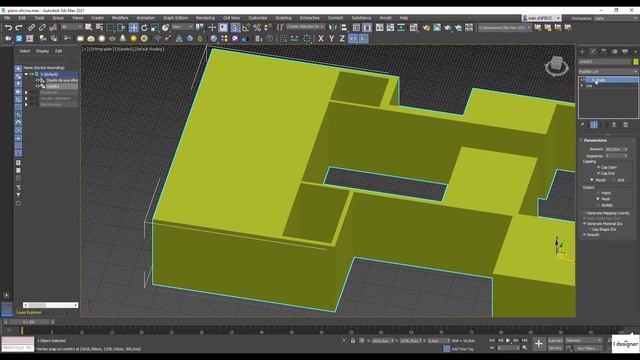Toggle the Smooth checkbox
This screenshot has width=640, height=360.
coord(584,235)
